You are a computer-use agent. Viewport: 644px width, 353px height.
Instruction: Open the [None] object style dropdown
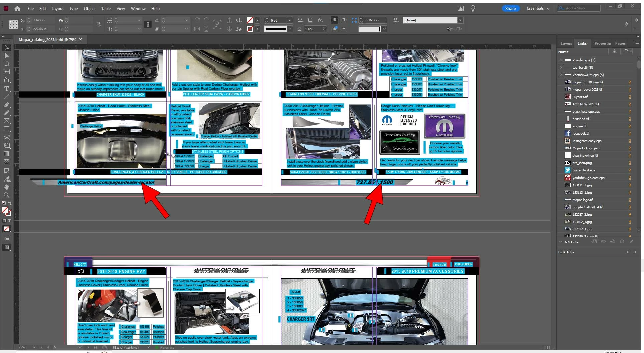(x=460, y=20)
